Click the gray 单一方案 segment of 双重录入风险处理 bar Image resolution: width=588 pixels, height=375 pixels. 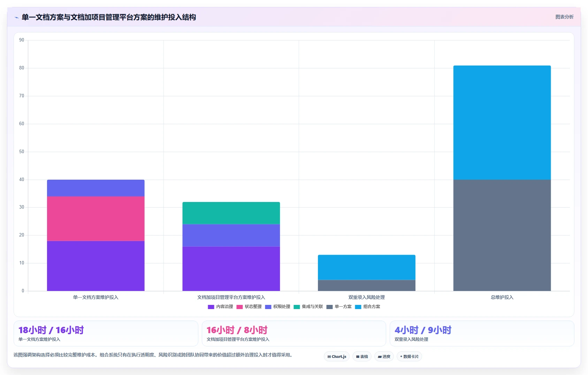click(367, 285)
